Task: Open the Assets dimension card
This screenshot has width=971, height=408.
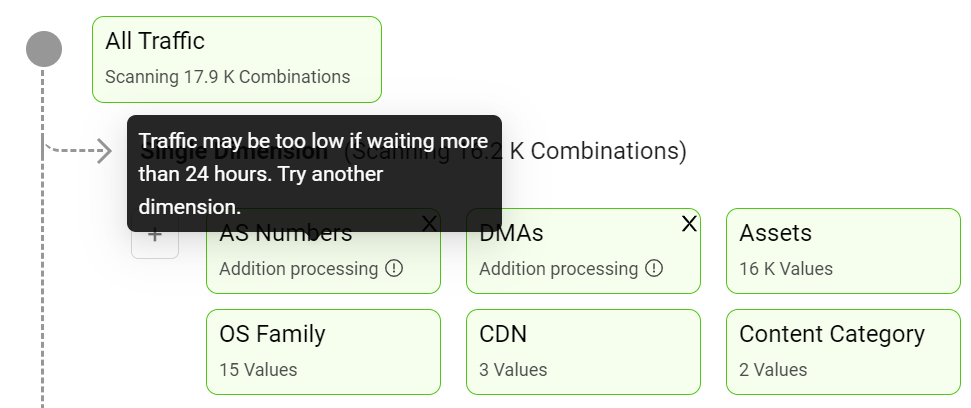Action: point(843,251)
